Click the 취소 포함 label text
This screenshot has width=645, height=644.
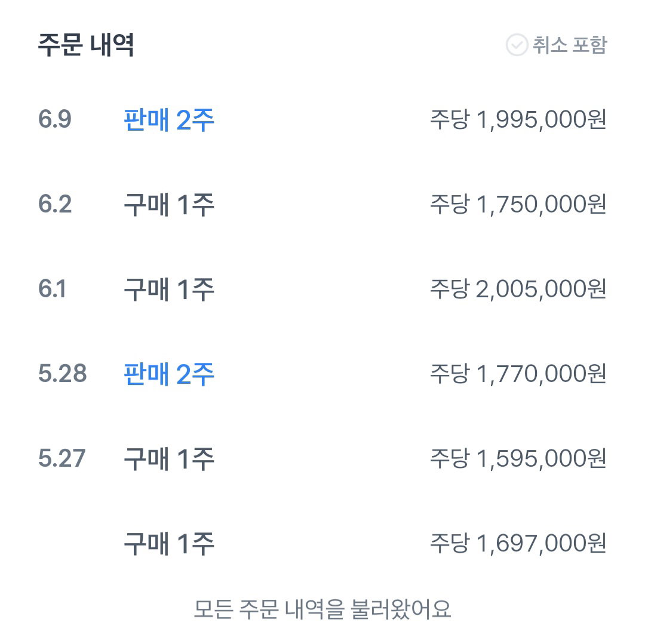[570, 45]
